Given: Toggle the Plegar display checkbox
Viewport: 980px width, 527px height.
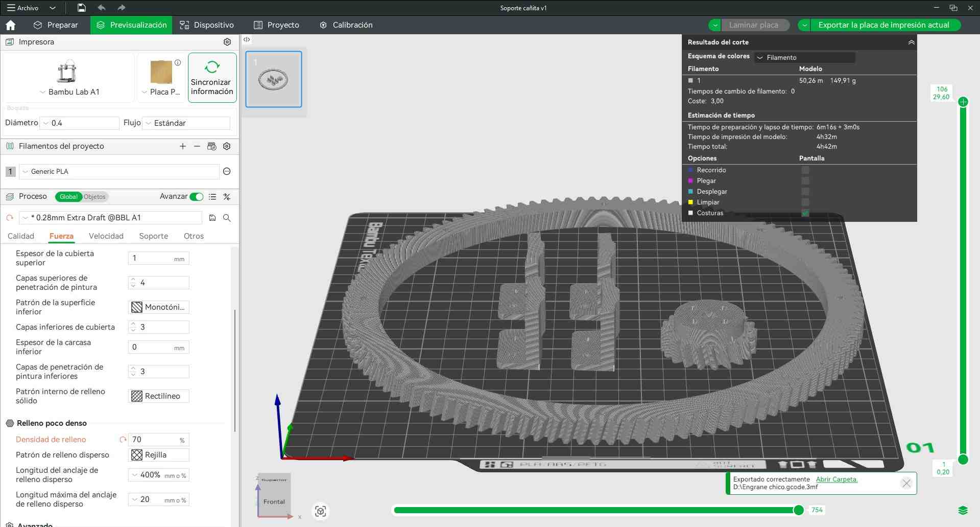Looking at the screenshot, I should tap(805, 181).
